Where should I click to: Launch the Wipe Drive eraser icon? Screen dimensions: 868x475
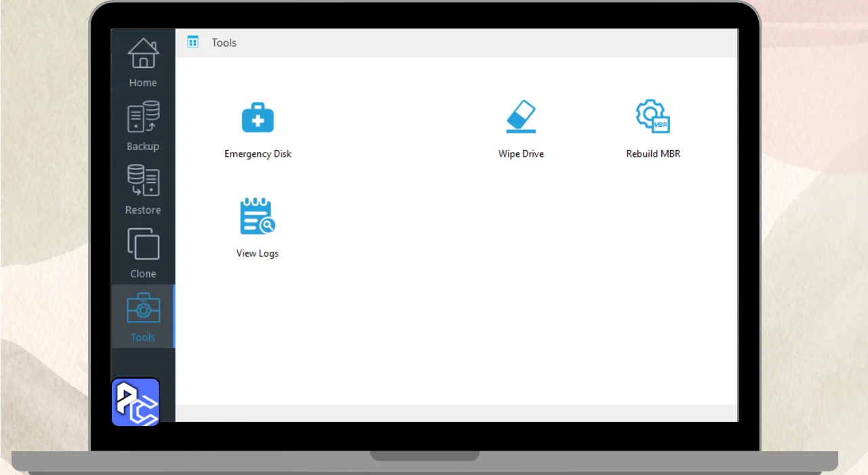(521, 117)
